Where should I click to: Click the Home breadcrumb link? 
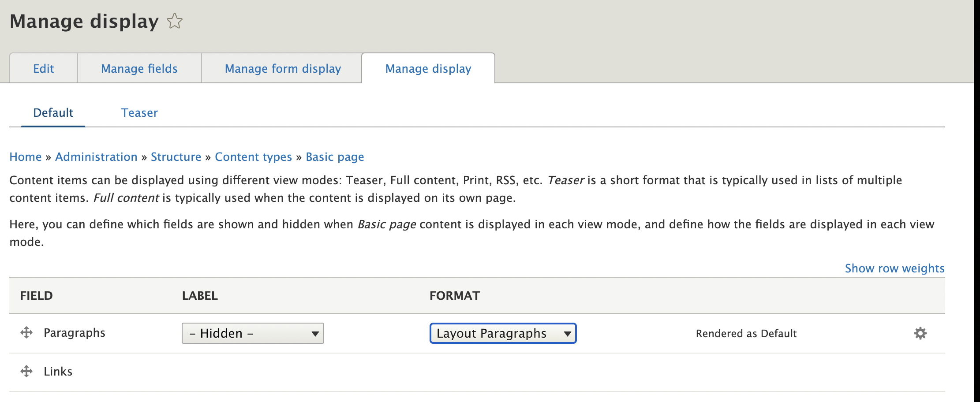pyautogui.click(x=25, y=157)
